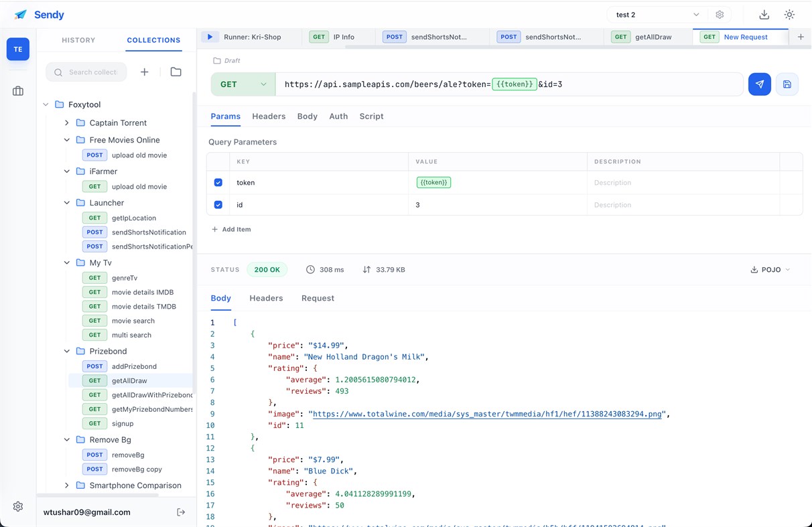Create new folder in collections panel
The image size is (812, 527).
click(x=176, y=72)
